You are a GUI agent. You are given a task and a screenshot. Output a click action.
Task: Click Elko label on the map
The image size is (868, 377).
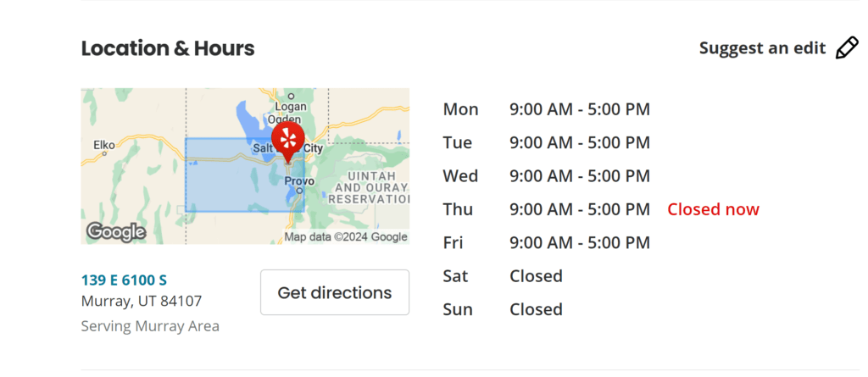104,145
